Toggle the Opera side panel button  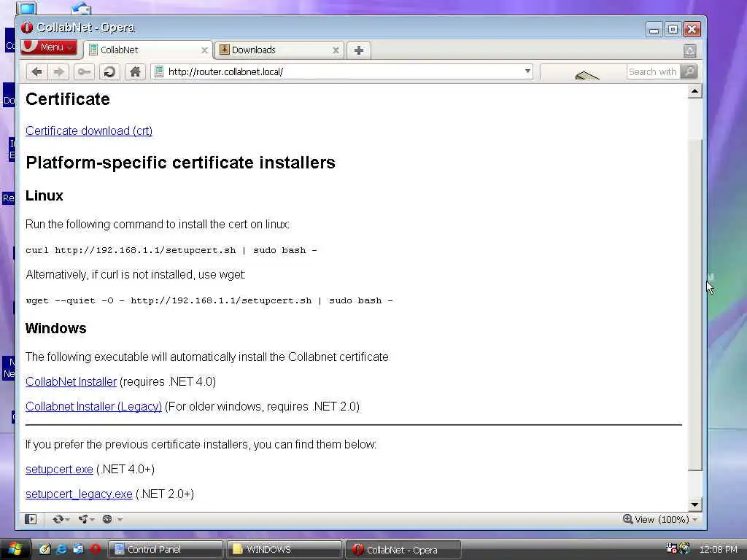pos(31,519)
